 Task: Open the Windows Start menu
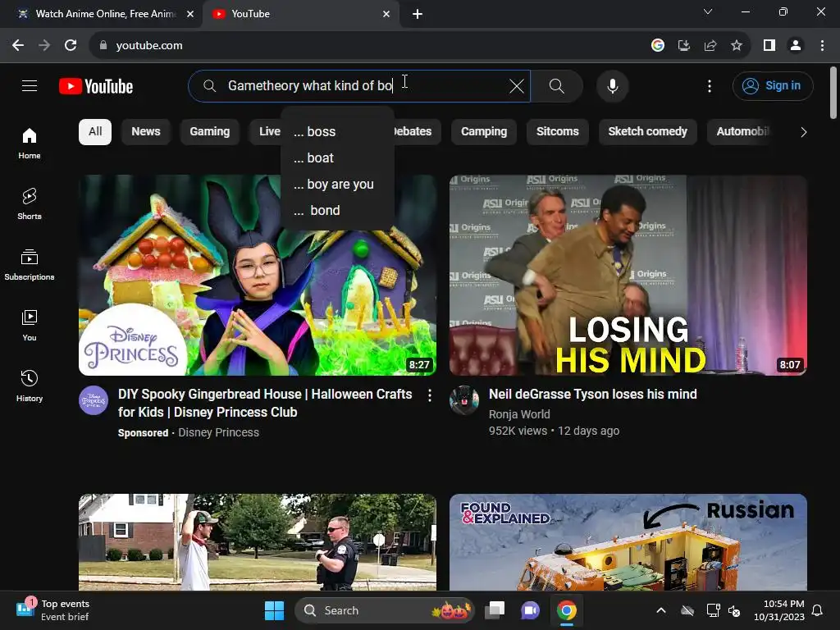tap(274, 610)
